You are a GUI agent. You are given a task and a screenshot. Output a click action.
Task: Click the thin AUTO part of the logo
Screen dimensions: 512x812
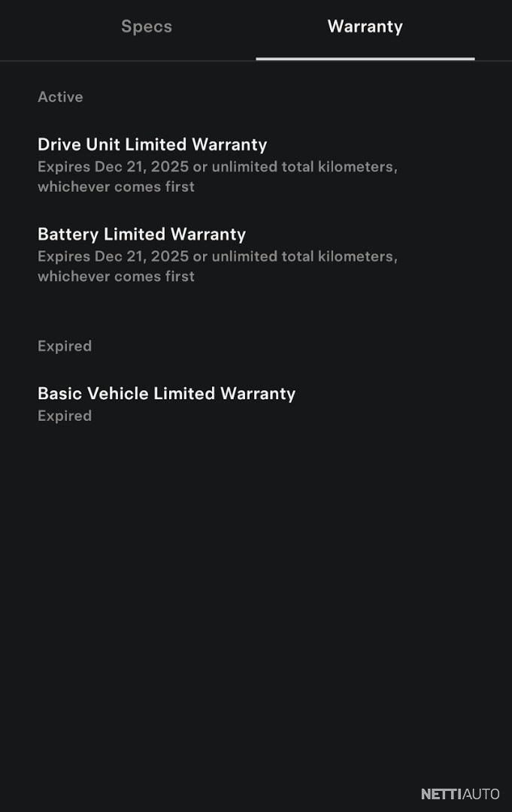tap(481, 794)
